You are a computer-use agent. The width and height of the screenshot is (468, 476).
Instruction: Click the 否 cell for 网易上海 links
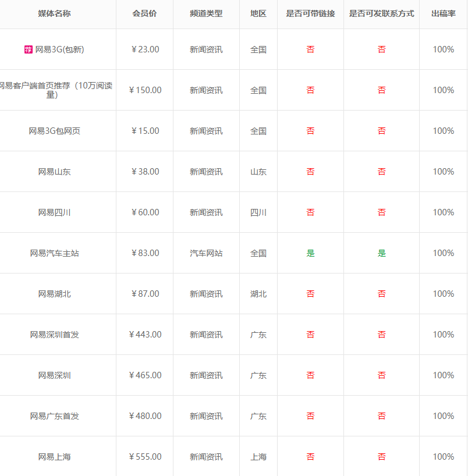pyautogui.click(x=310, y=456)
